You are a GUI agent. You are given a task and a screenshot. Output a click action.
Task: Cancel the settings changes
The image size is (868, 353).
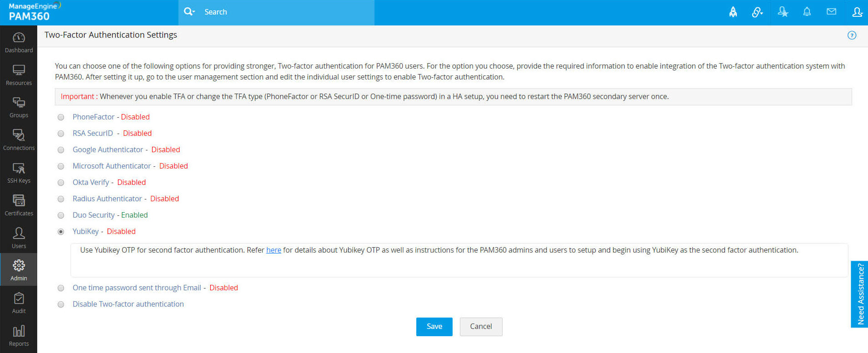point(481,327)
